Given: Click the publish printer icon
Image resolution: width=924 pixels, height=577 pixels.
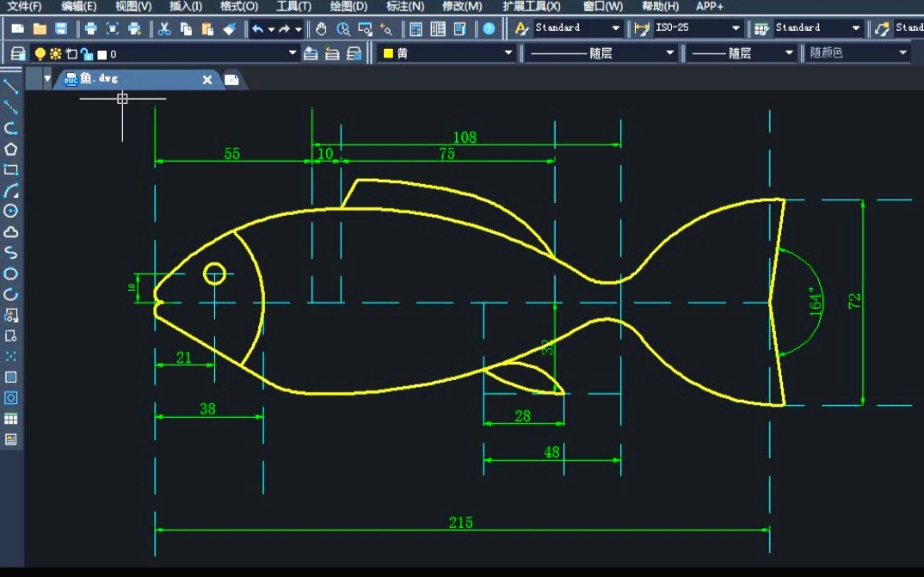Looking at the screenshot, I should pyautogui.click(x=134, y=28).
